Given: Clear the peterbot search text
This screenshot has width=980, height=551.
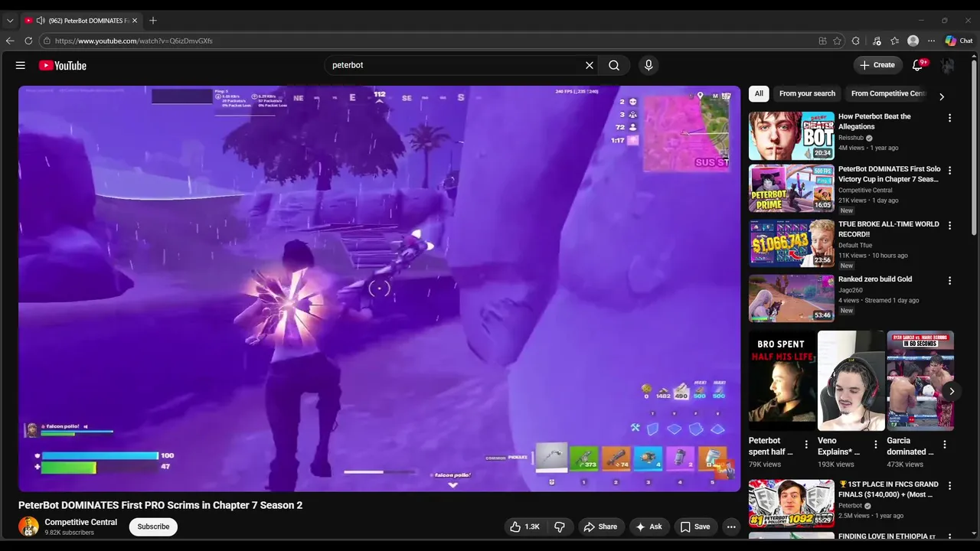Looking at the screenshot, I should (590, 65).
